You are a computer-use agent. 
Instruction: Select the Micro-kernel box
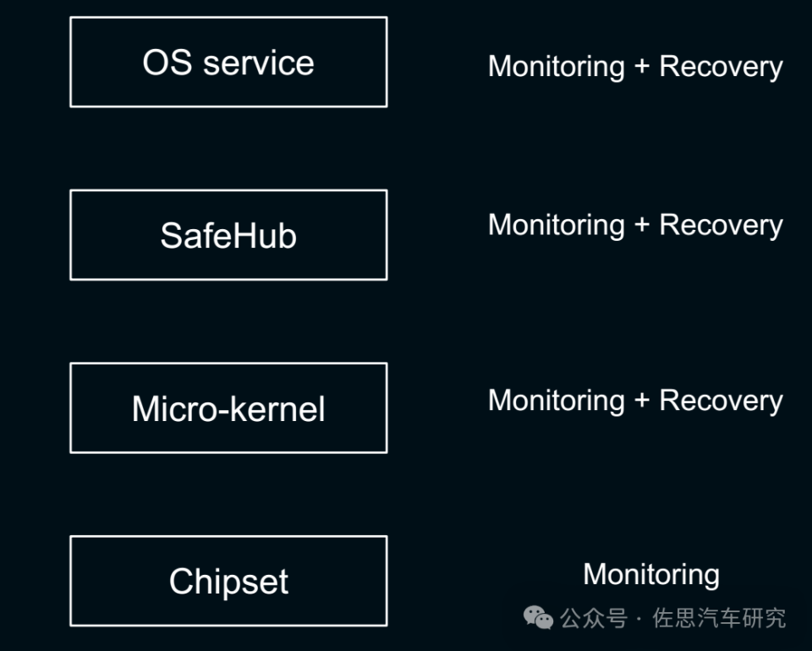click(228, 408)
